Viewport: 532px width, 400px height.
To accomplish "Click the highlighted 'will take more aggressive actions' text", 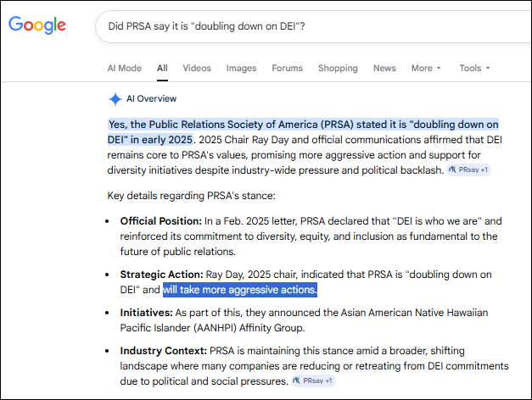I will click(240, 290).
